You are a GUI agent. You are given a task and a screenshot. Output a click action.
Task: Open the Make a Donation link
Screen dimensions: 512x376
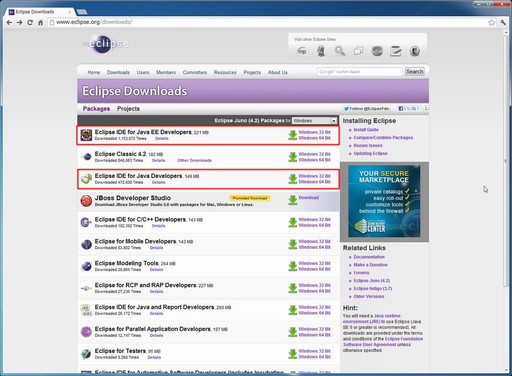click(x=370, y=265)
